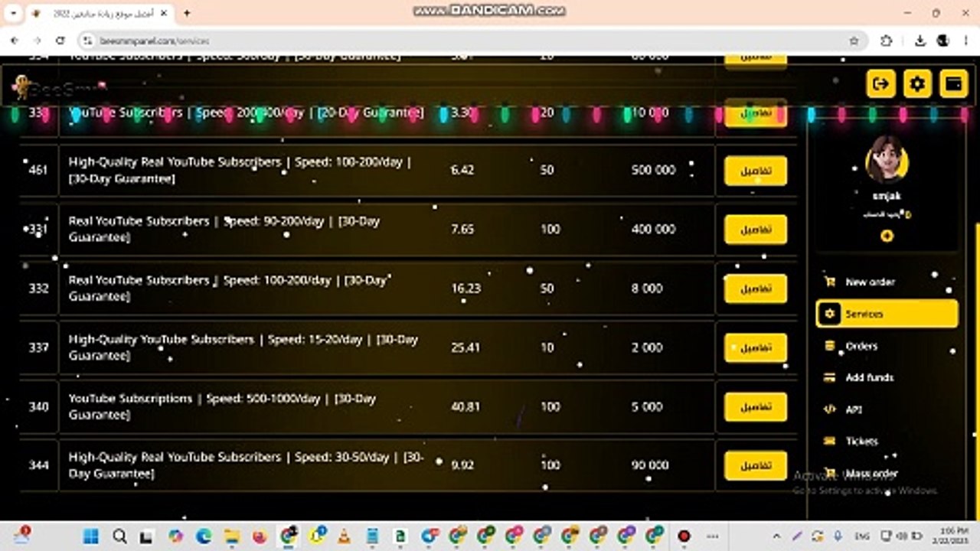Image resolution: width=980 pixels, height=551 pixels.
Task: Open the browser extensions puzzle icon
Action: [x=887, y=41]
